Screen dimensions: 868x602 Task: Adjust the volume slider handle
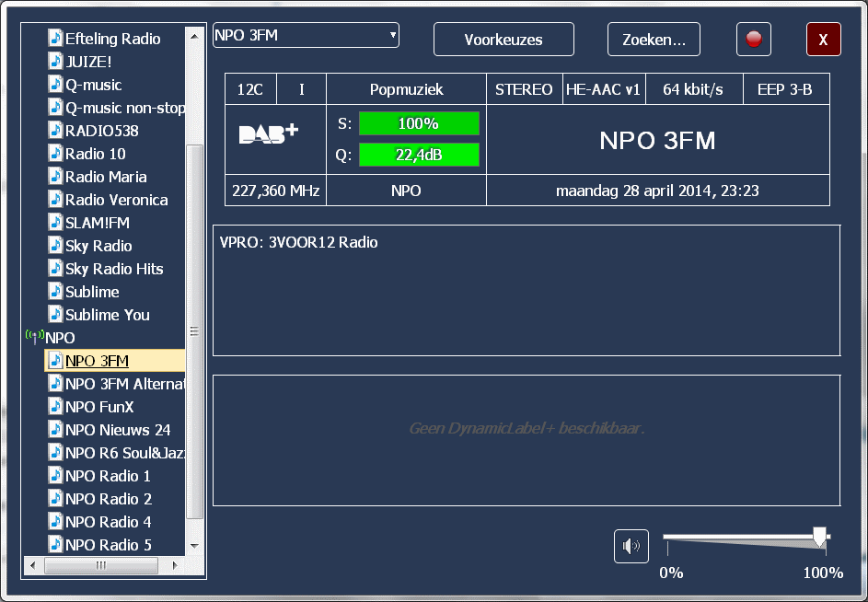820,537
